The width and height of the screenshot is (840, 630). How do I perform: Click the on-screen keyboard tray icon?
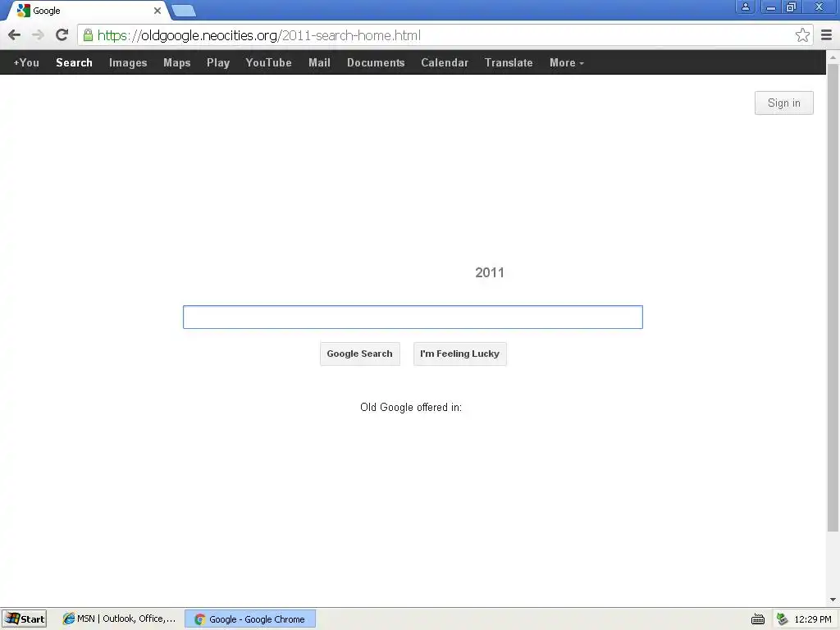pyautogui.click(x=757, y=619)
